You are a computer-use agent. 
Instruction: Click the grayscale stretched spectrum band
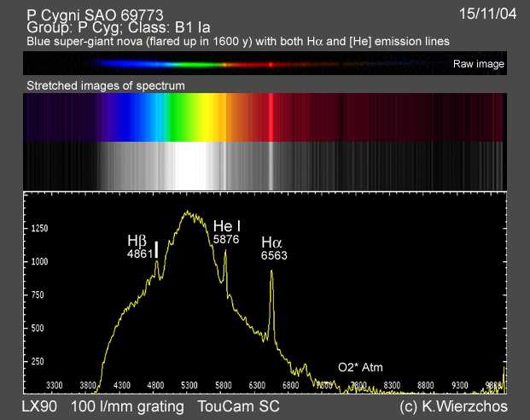click(x=265, y=166)
